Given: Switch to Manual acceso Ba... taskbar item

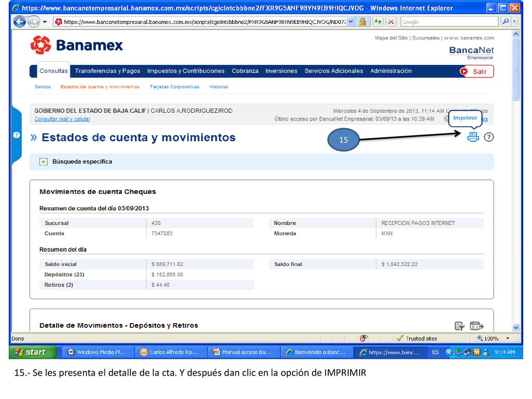Looking at the screenshot, I should point(243,352).
